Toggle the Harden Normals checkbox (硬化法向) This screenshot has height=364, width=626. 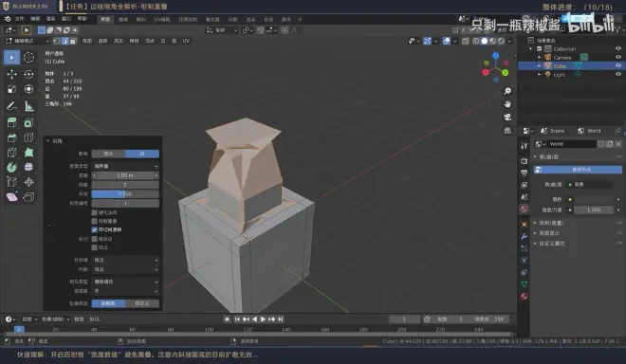(x=95, y=212)
